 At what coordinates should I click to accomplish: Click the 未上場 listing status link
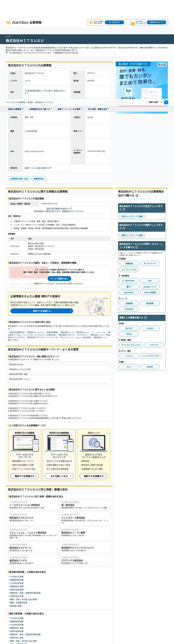90,117
